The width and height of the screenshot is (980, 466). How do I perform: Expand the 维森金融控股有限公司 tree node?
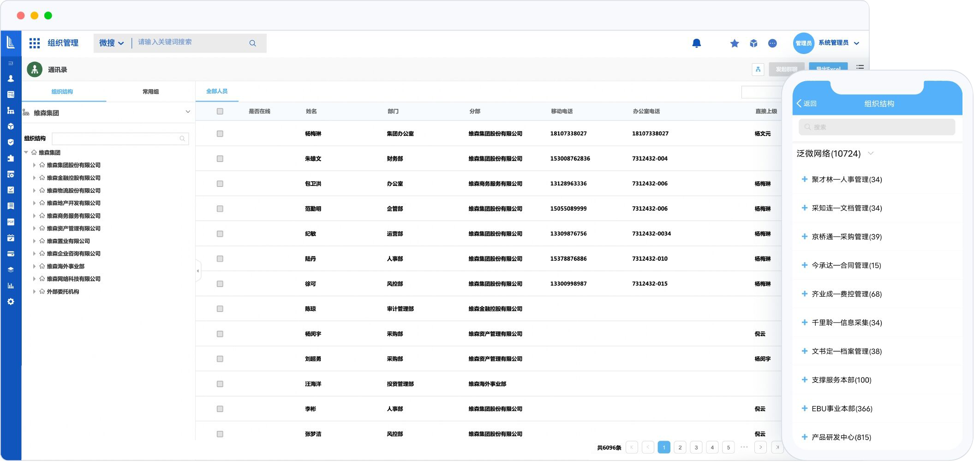pos(34,178)
